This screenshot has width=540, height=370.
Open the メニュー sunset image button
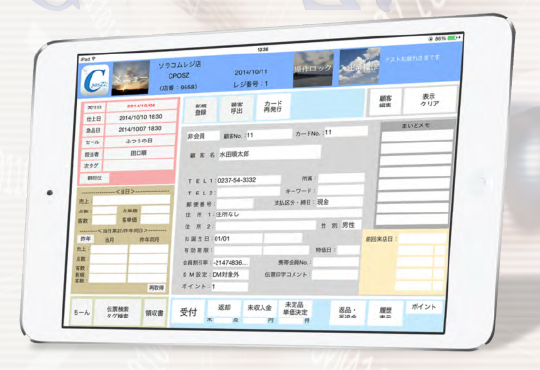[x=130, y=78]
